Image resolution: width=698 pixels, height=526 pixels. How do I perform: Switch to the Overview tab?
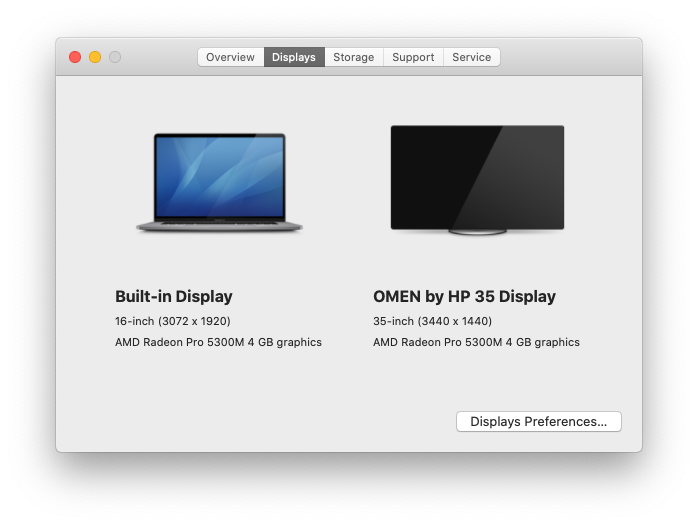point(231,57)
